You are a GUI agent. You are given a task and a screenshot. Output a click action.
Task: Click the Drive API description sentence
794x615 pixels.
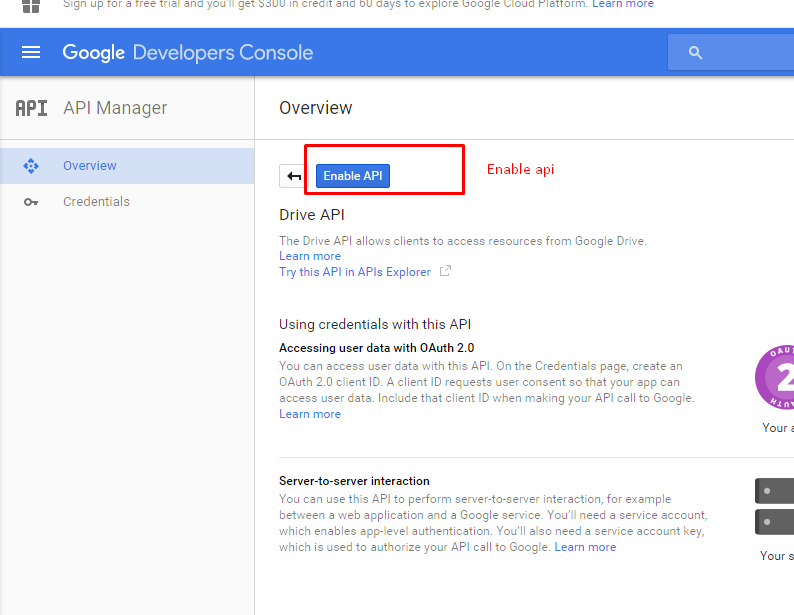pos(463,241)
